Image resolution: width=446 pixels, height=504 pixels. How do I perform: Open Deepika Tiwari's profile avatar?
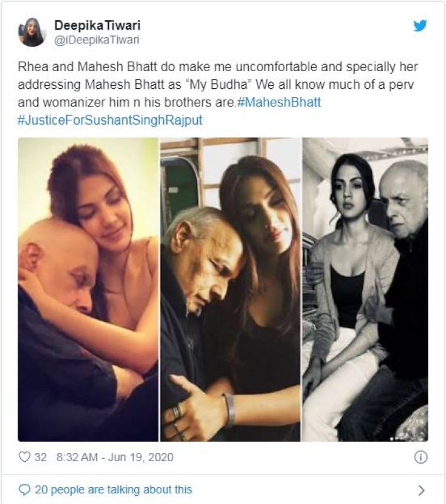tap(33, 32)
